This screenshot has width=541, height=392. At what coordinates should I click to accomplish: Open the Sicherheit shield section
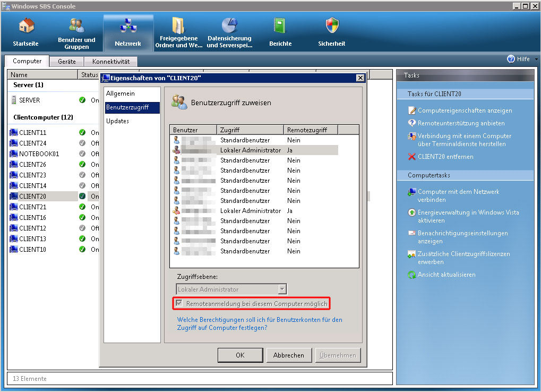click(x=332, y=33)
